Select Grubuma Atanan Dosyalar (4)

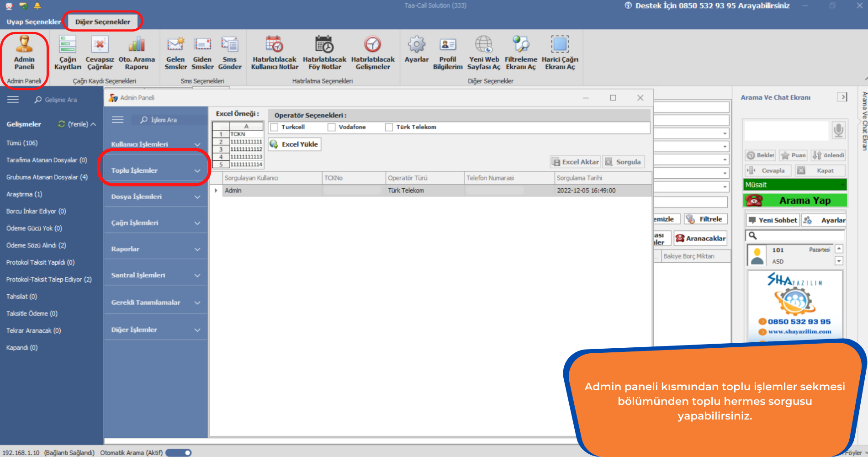(47, 177)
